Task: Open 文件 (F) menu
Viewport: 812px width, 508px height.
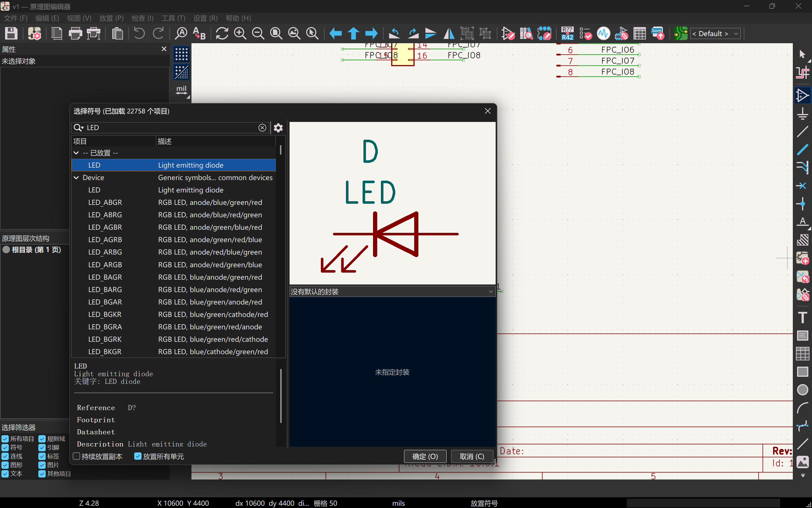Action: pyautogui.click(x=16, y=18)
